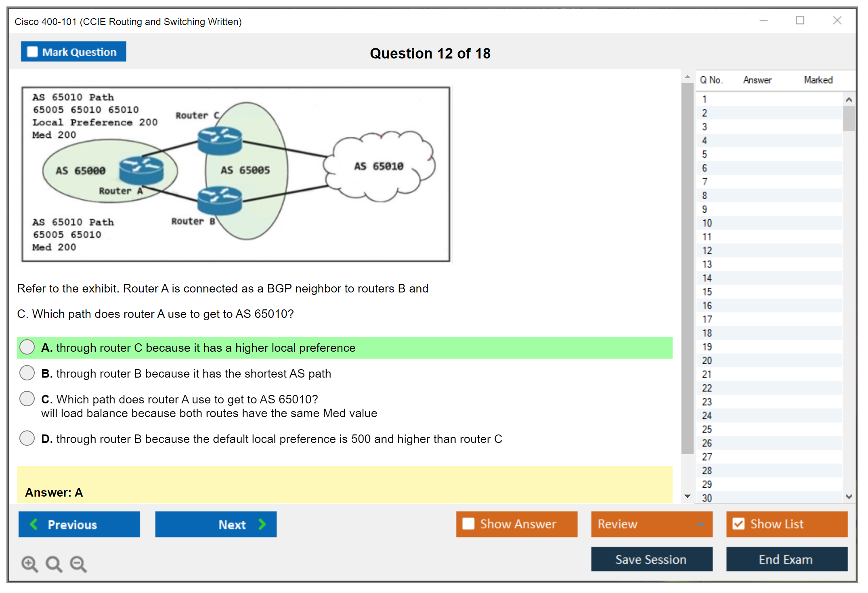Click the green left arrow on Previous

34,524
